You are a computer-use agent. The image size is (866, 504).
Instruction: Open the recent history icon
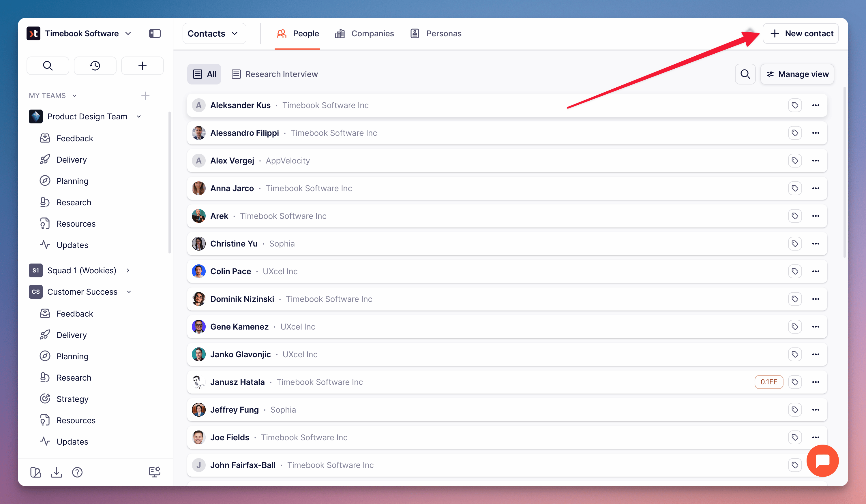[x=95, y=66]
